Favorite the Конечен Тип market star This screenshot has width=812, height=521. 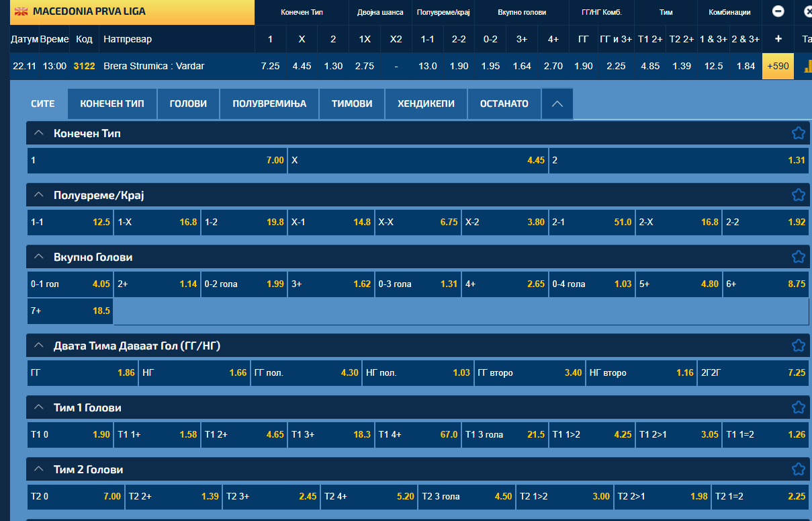coord(798,133)
